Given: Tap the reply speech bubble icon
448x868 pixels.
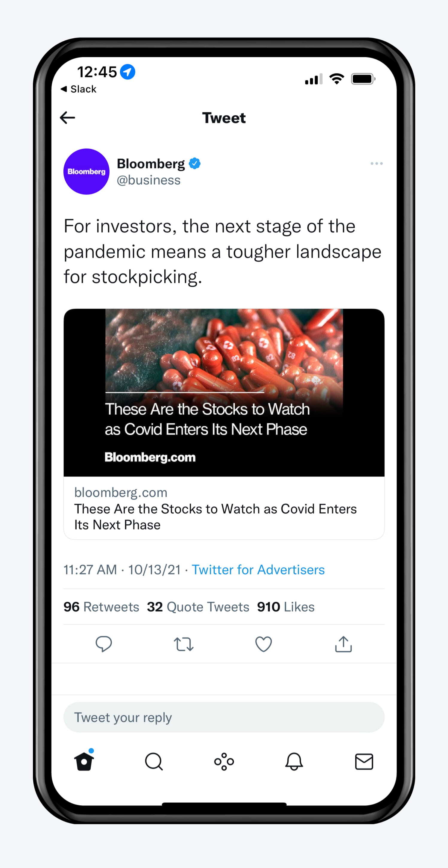Looking at the screenshot, I should click(104, 644).
